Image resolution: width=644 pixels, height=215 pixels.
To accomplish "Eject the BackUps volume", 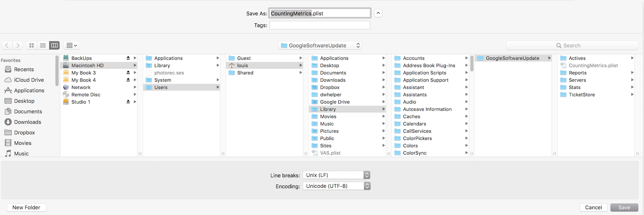I will [x=128, y=58].
